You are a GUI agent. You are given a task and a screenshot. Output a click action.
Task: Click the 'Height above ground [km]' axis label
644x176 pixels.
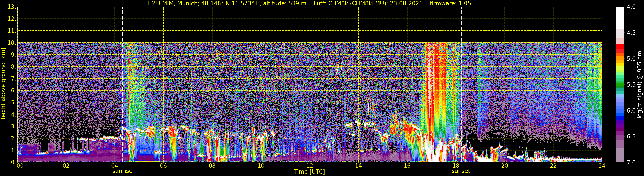3,85
